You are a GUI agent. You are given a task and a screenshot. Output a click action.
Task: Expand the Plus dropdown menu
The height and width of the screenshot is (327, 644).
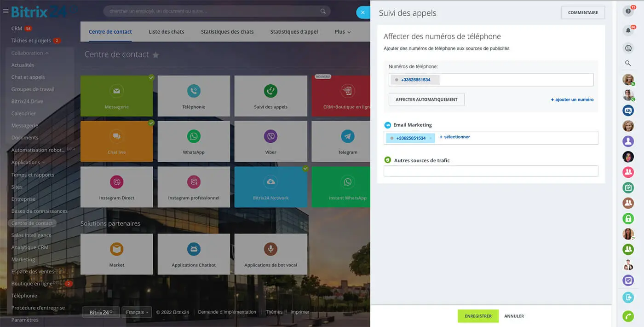point(343,32)
